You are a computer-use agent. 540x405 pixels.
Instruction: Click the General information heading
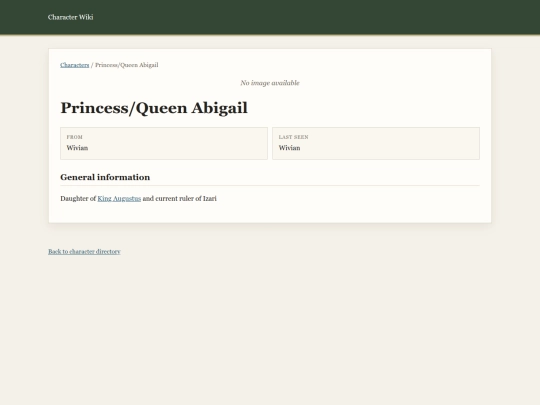[105, 177]
